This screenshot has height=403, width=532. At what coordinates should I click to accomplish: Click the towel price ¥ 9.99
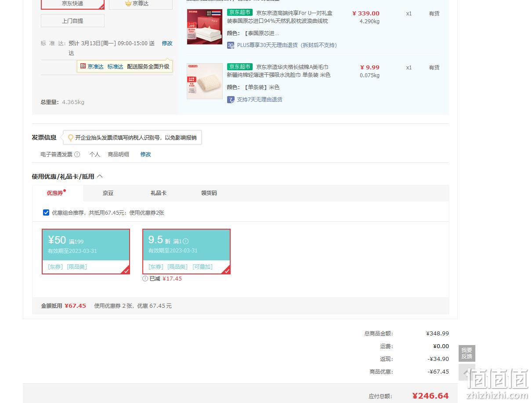tap(370, 68)
